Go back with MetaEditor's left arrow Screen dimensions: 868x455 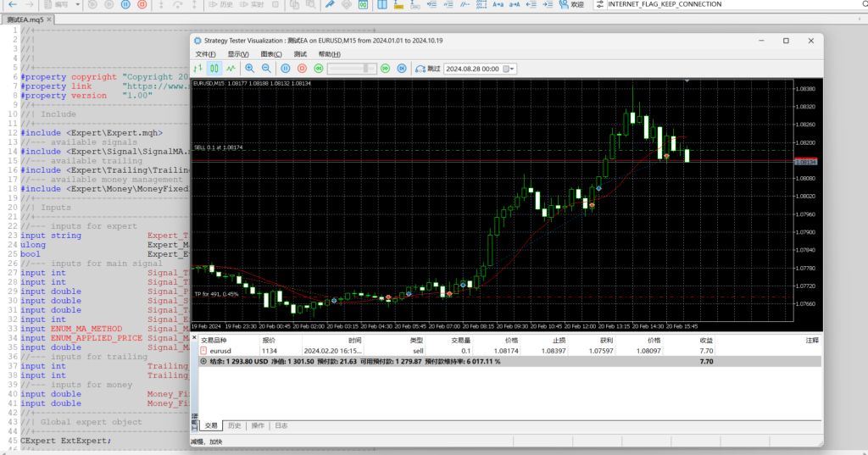12,4
